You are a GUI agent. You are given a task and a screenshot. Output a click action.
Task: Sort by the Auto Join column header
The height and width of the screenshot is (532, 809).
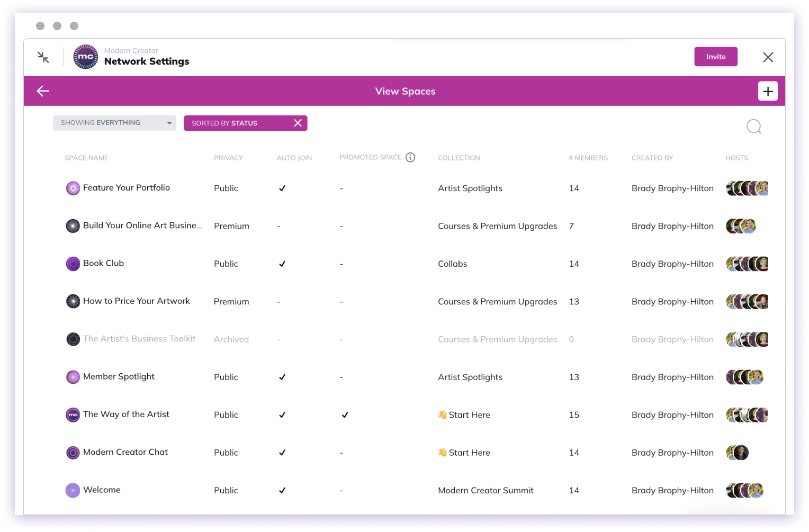[x=294, y=158]
